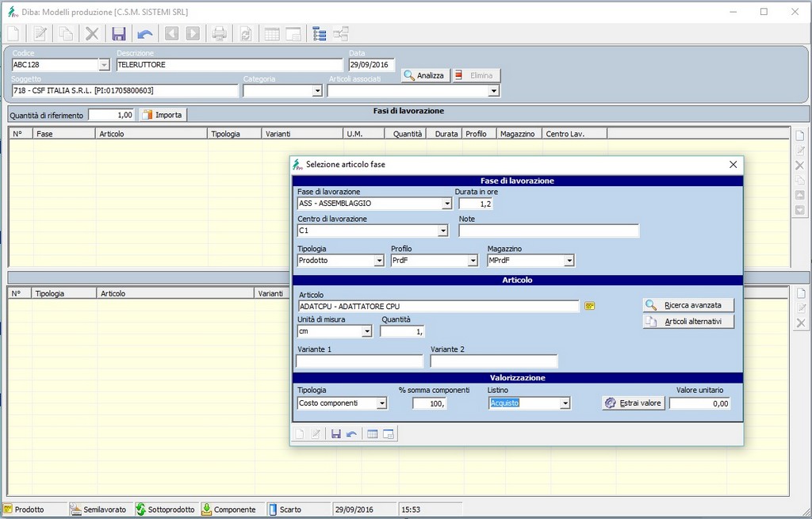Click the Elimina button
812x519 pixels.
coord(476,75)
